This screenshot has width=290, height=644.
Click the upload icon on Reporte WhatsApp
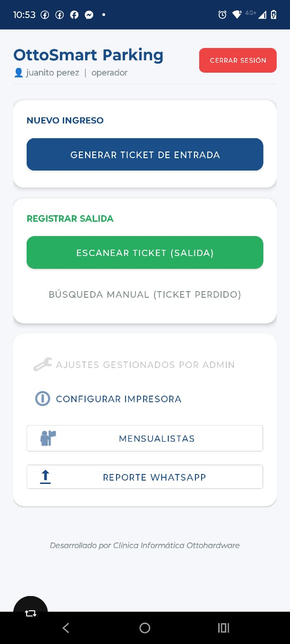pos(45,477)
